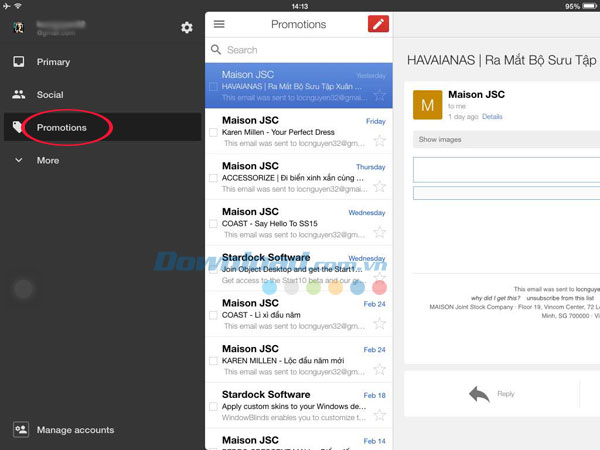Screen dimensions: 600x450
Task: Select checkbox for Karen Millen Your Perfect Dress
Action: point(214,132)
